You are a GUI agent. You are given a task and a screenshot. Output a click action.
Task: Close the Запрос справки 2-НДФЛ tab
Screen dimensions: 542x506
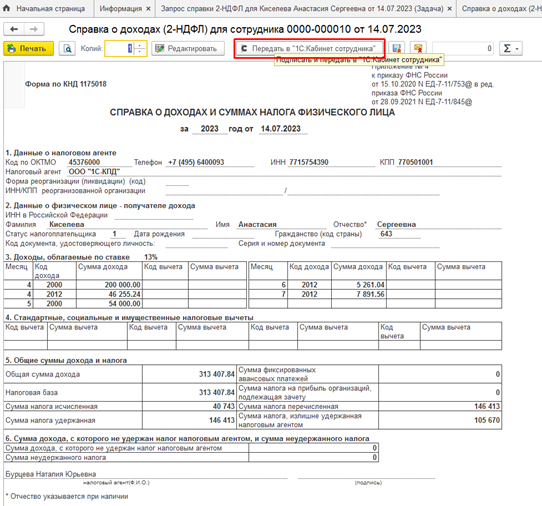[449, 9]
